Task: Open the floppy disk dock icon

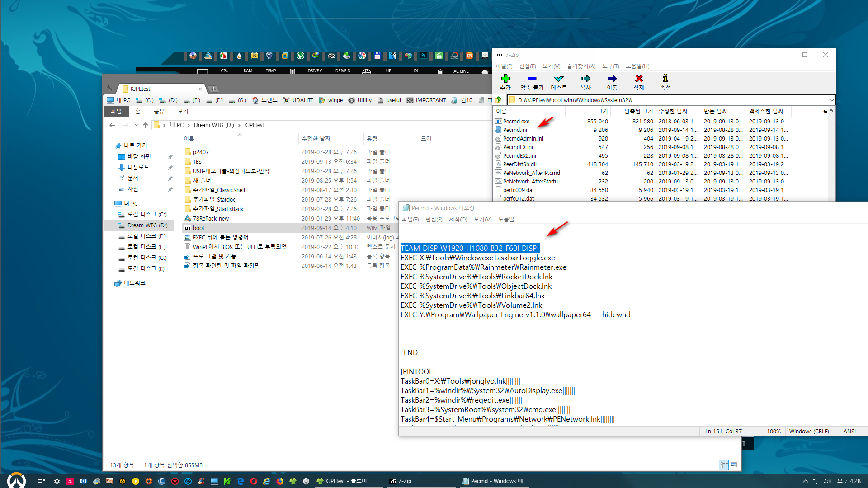Action: [x=377, y=56]
